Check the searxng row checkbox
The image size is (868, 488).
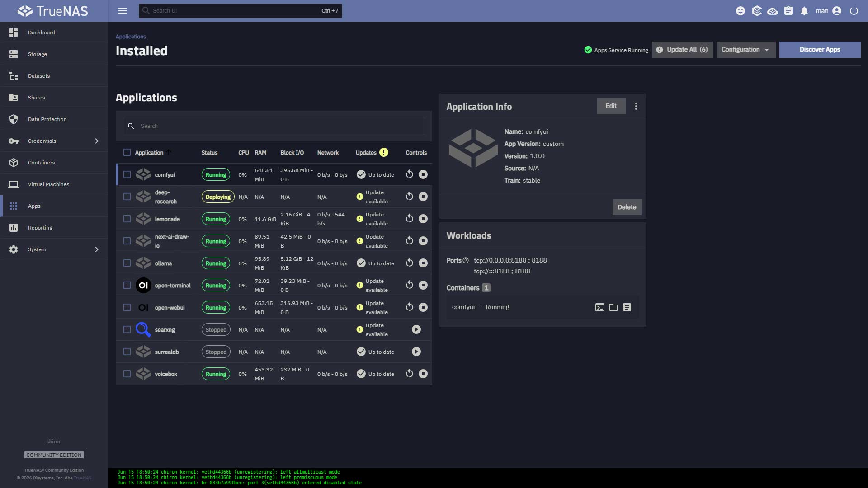pos(127,329)
